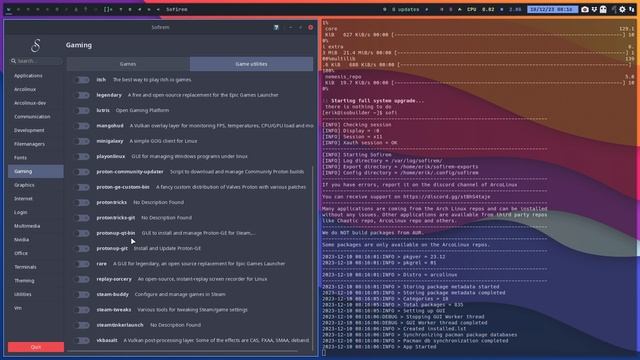Switch to the Games tab
The width and height of the screenshot is (640, 360).
coord(128,64)
